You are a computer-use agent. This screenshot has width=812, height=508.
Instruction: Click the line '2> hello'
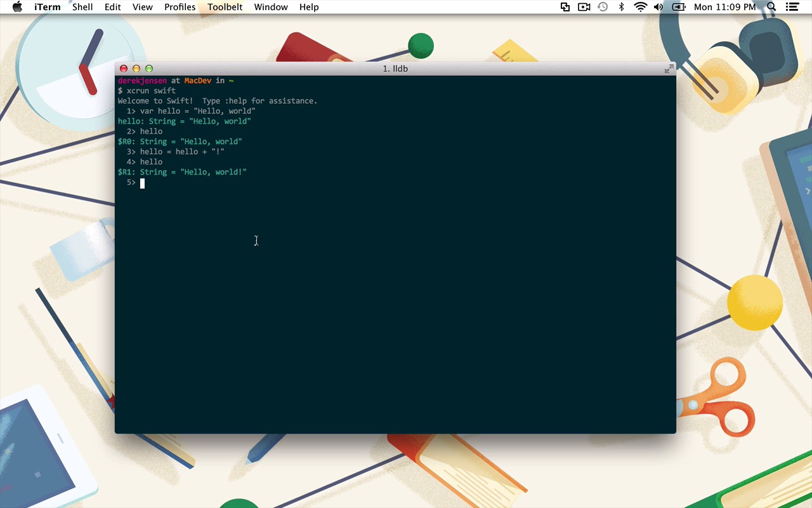click(145, 131)
